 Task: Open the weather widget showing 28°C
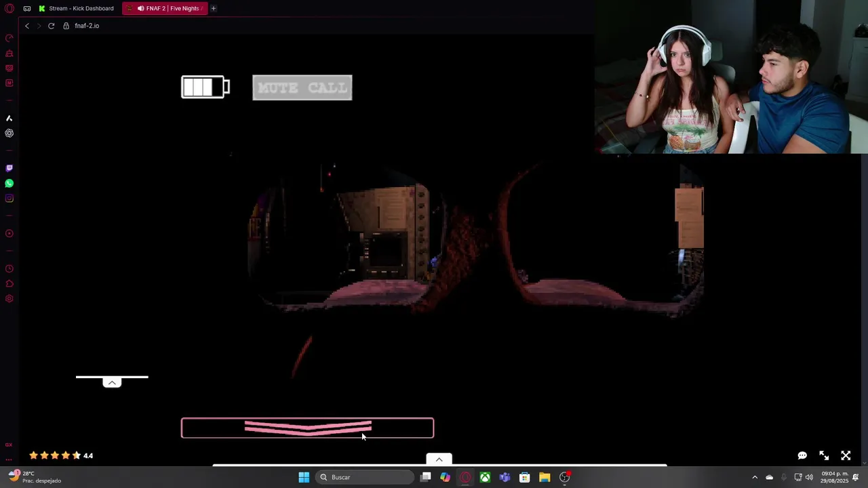point(35,477)
